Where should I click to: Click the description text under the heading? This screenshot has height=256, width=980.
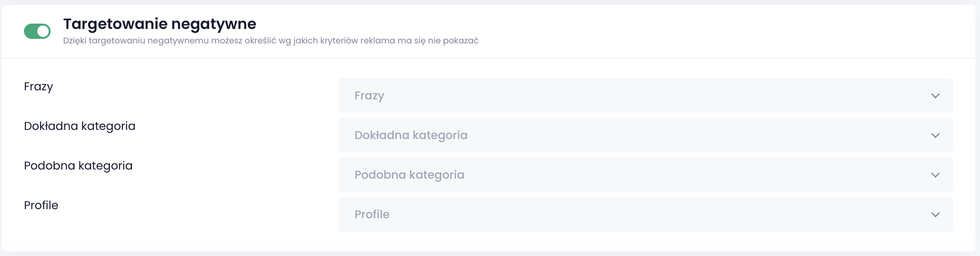click(270, 41)
